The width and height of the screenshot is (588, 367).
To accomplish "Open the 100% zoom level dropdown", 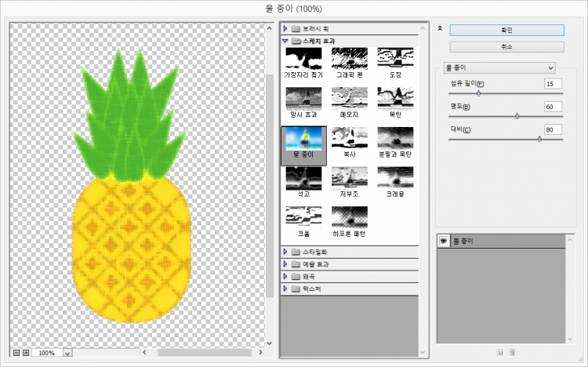I will point(66,354).
